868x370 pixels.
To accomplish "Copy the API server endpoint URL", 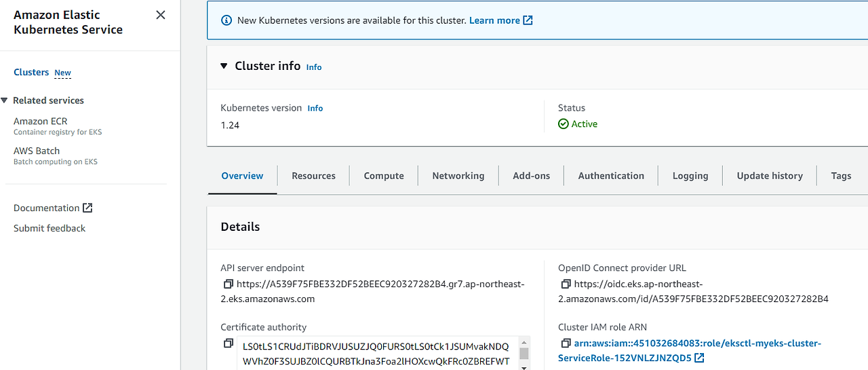I will point(228,284).
